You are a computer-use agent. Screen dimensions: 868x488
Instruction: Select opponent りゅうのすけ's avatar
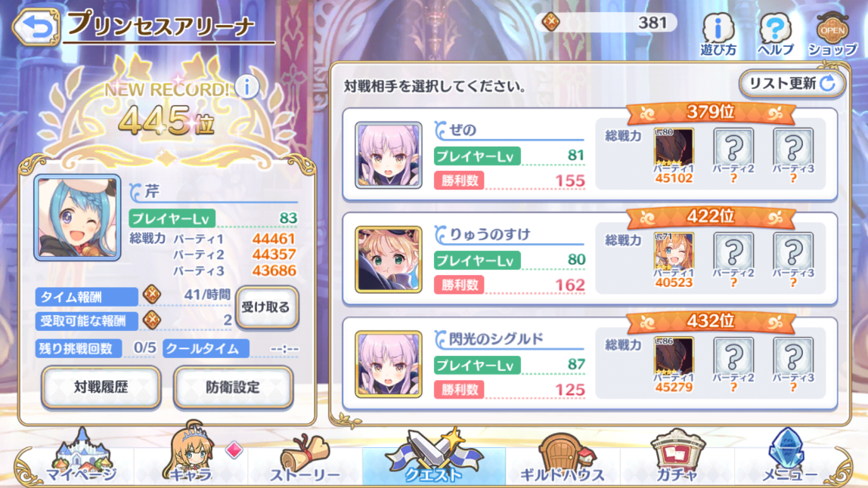coord(389,260)
